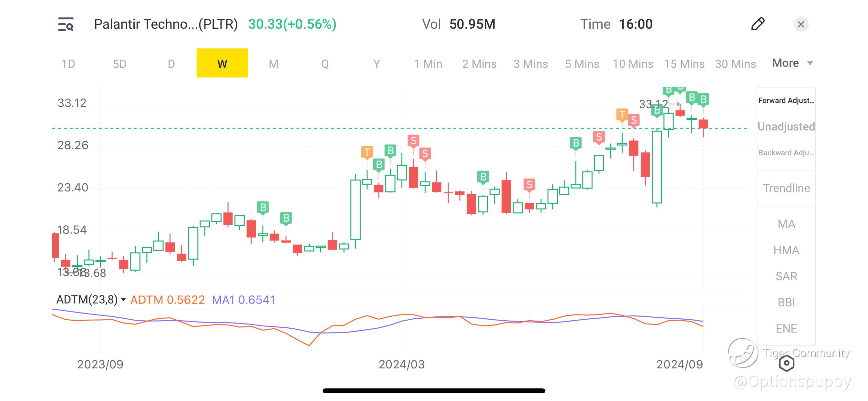Select Backward Adjusted price mode
The image size is (868, 401).
(786, 153)
